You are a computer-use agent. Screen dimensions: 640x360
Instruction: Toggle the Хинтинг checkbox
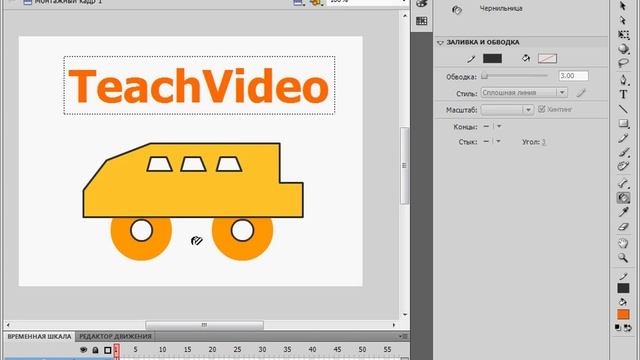[542, 109]
